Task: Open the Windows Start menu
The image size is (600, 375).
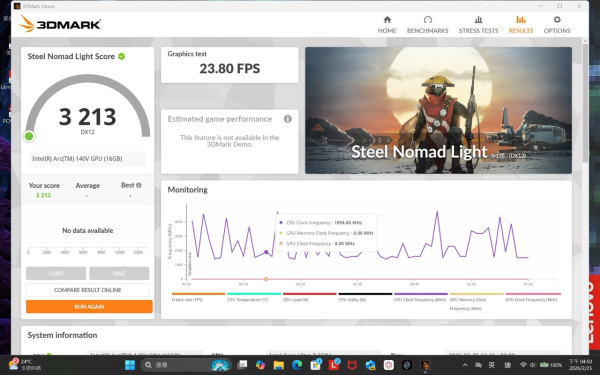Action: tap(130, 365)
